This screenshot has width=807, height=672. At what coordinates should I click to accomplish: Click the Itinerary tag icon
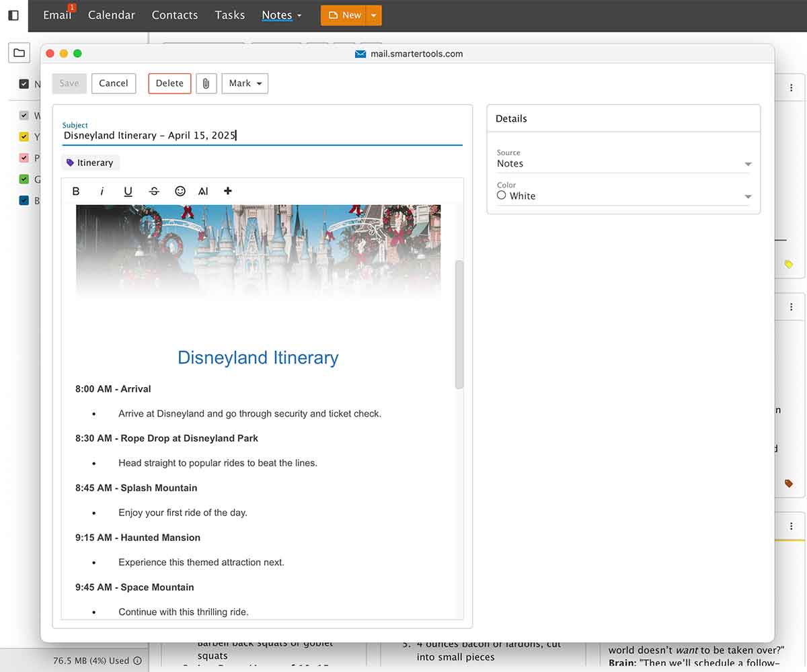click(x=71, y=163)
